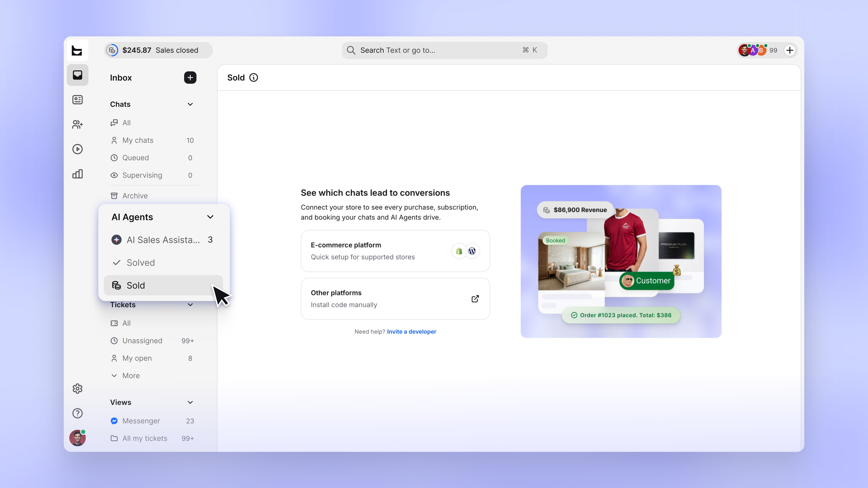
Task: Click the E-commerce platform setup card
Action: (395, 251)
